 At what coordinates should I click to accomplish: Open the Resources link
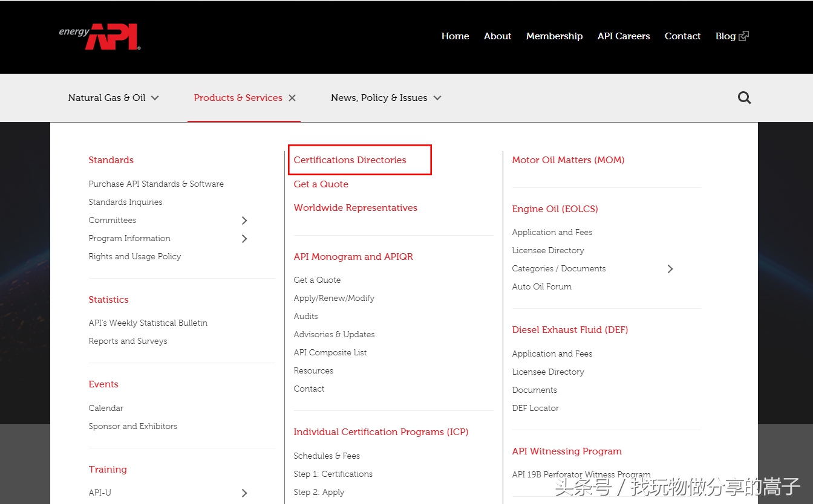(x=313, y=370)
